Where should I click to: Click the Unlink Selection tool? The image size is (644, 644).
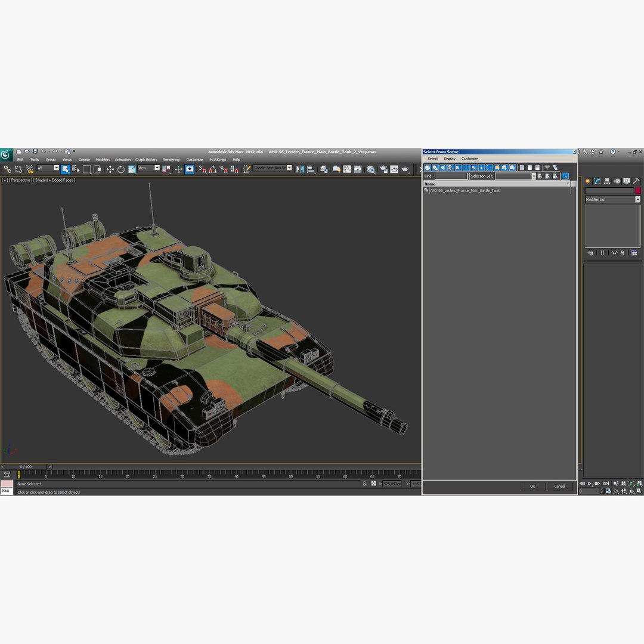tap(18, 169)
